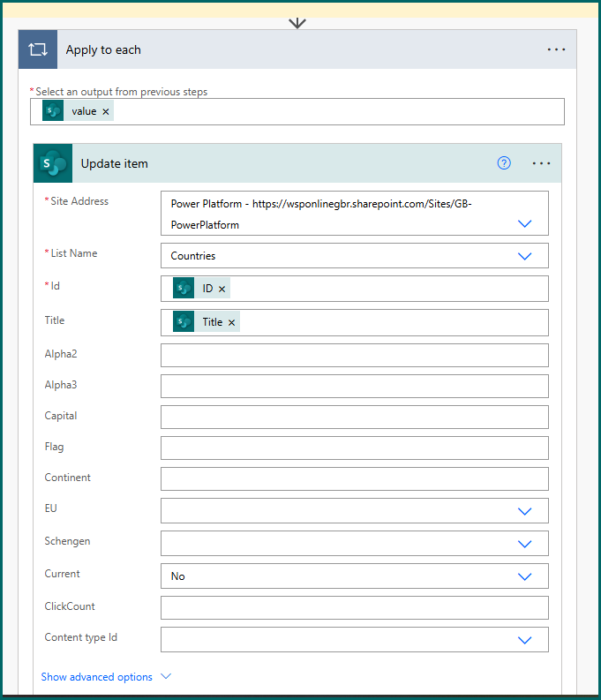This screenshot has height=700, width=601.
Task: Expand advanced options chevron
Action: click(x=166, y=676)
